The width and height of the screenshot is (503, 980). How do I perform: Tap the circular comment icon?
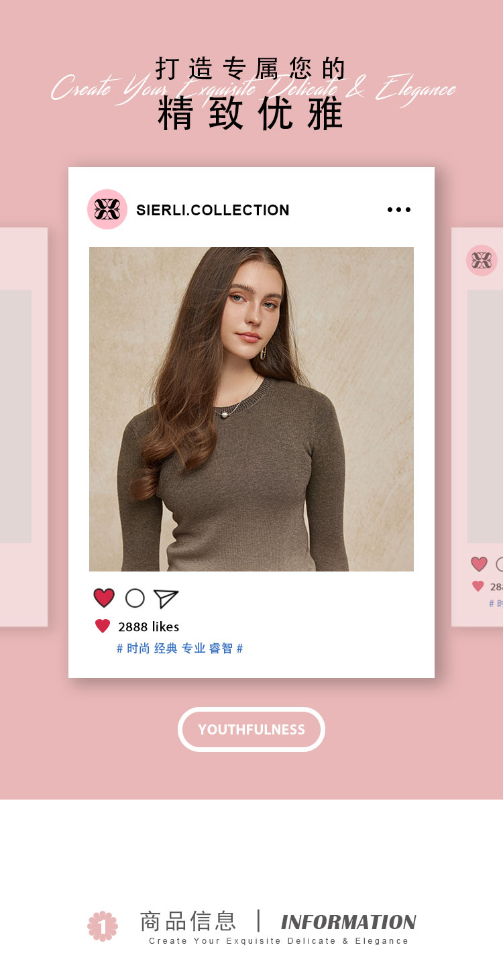point(135,598)
